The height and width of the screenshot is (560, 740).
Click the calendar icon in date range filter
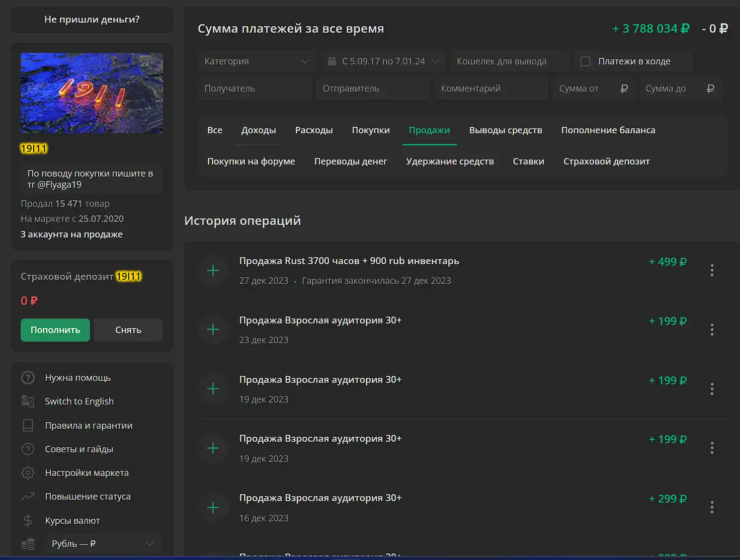click(x=332, y=61)
